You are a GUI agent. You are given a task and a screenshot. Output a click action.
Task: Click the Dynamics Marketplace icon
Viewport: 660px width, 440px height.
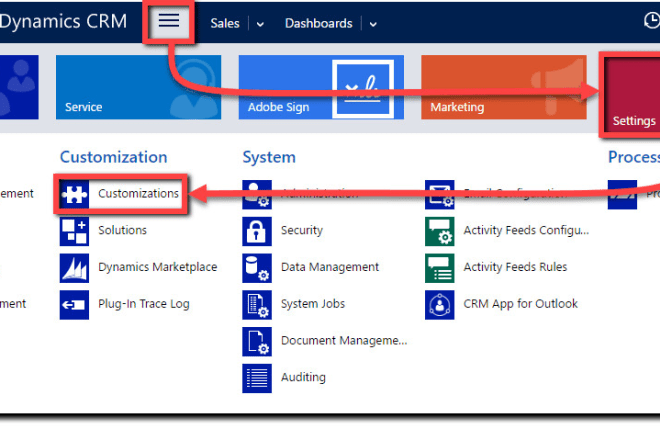point(75,268)
